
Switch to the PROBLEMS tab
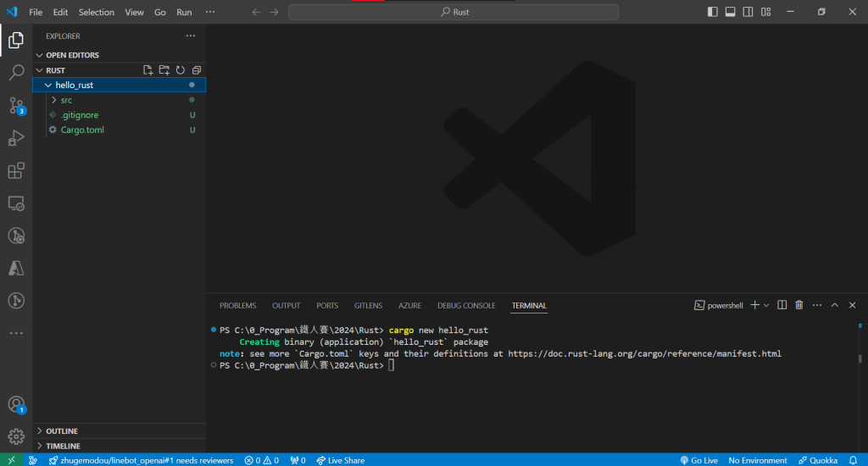click(237, 306)
